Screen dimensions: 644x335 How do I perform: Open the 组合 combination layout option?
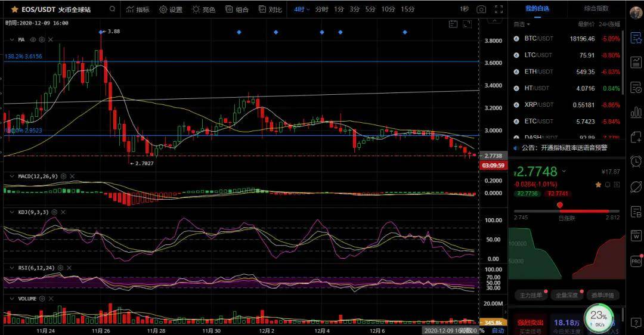tap(237, 9)
